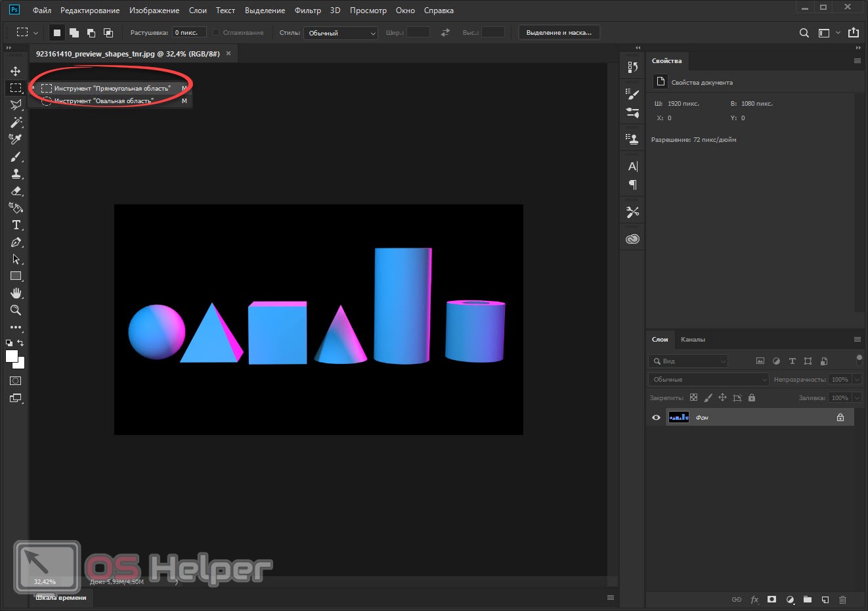
Task: Click the share image icon
Action: point(854,33)
